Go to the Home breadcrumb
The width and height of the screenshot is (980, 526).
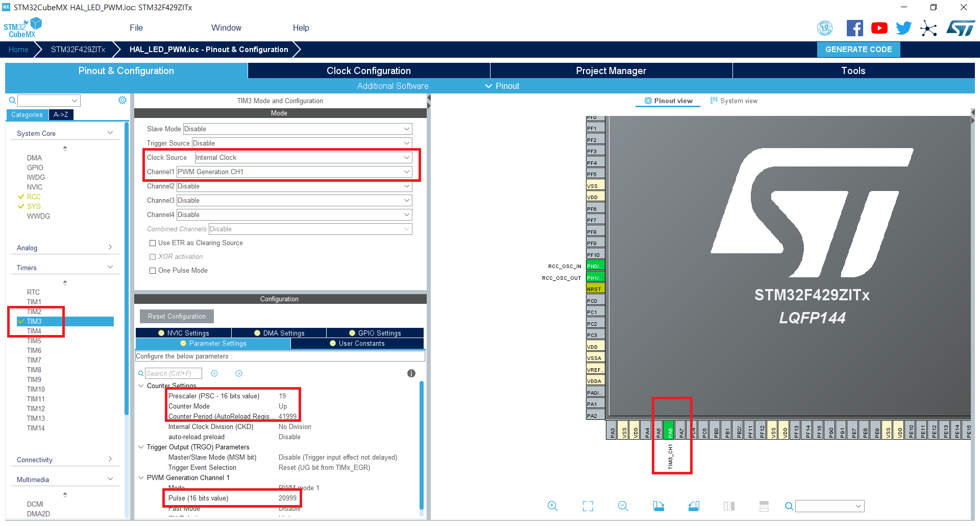[x=18, y=50]
